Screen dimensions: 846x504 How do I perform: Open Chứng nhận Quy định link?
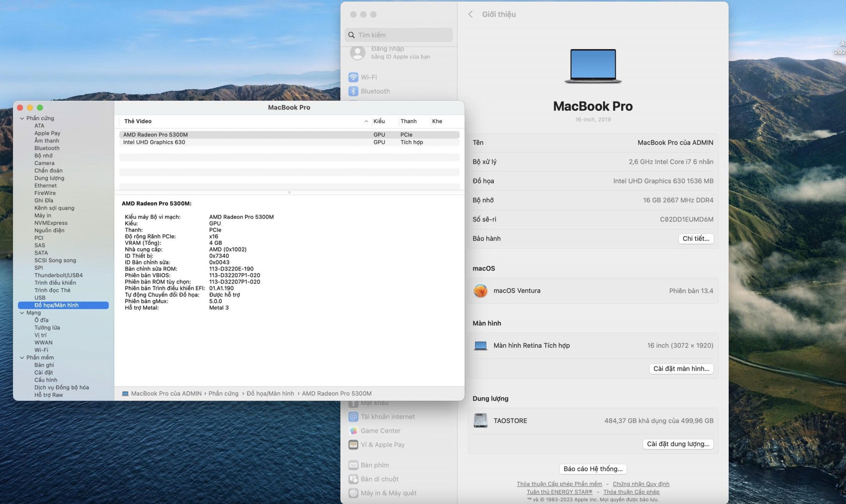pos(641,484)
